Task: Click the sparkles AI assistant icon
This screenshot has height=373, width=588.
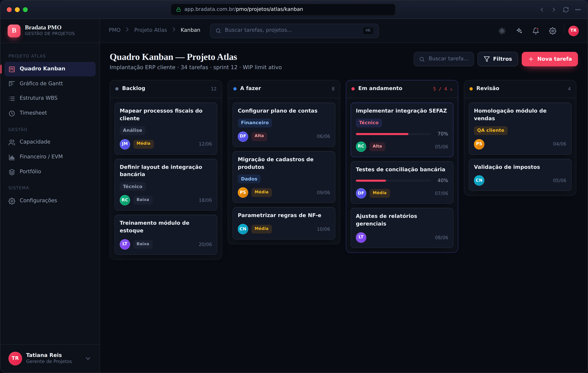Action: [x=519, y=31]
